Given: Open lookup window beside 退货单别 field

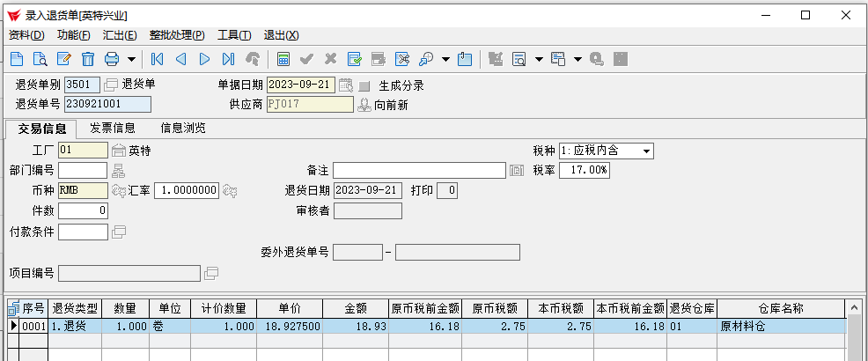Looking at the screenshot, I should [x=111, y=85].
